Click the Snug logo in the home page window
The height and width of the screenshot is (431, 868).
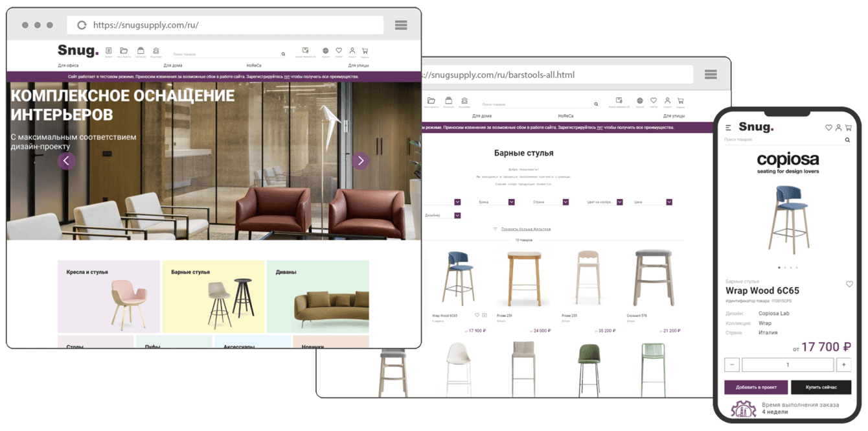coord(78,51)
